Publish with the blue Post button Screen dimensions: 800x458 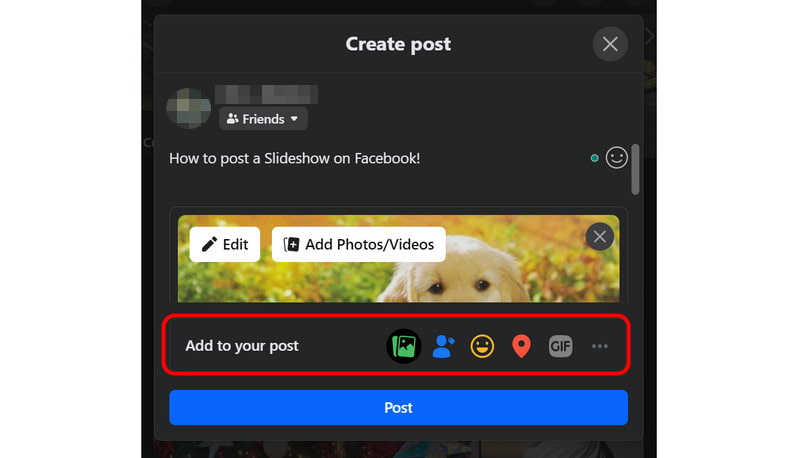click(x=398, y=408)
